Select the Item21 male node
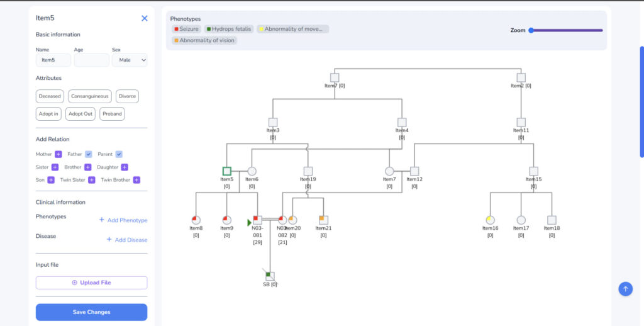Image resolution: width=644 pixels, height=326 pixels. [324, 220]
